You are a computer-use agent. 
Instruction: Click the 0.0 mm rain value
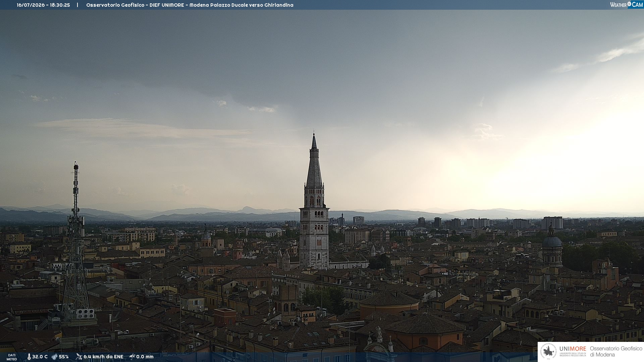click(x=145, y=357)
